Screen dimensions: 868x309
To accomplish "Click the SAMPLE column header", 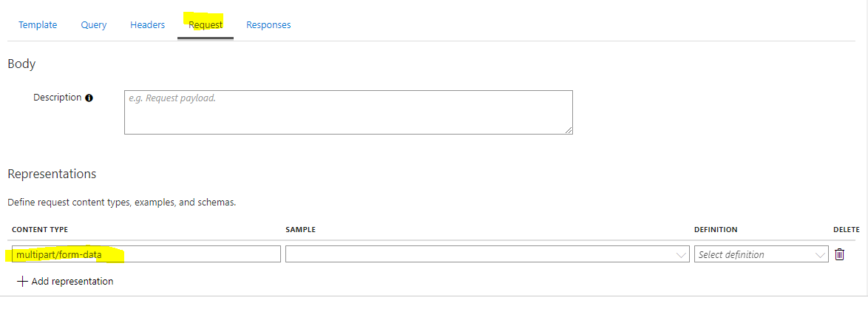I will [301, 229].
